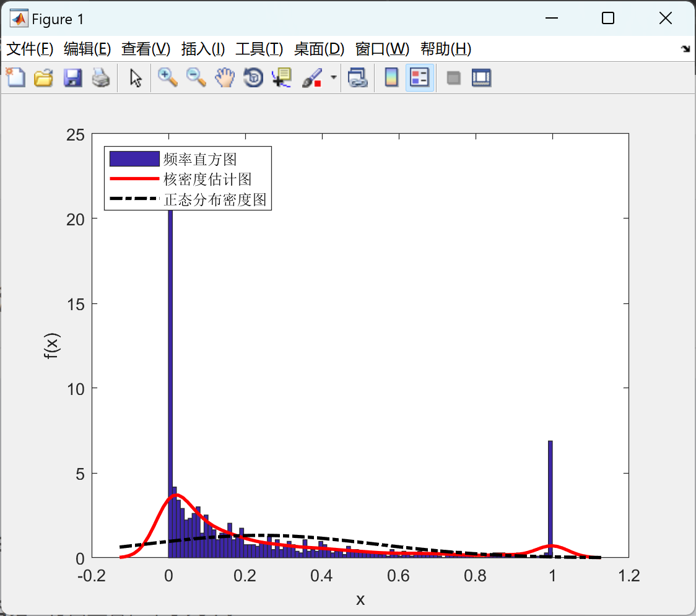Screen dimensions: 696x616
Task: Click the x-axis label 'x'
Action: 360,599
